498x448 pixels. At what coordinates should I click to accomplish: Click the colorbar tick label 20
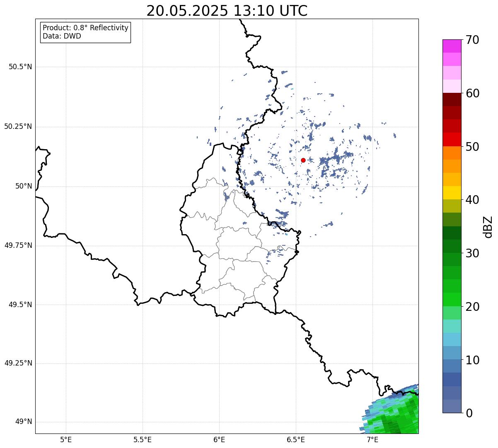tap(472, 307)
